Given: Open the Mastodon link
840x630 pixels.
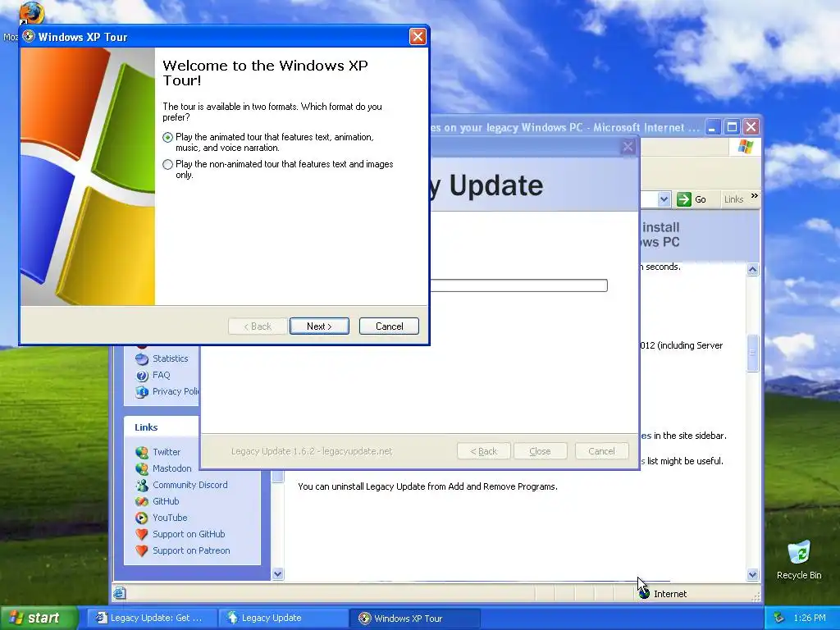Looking at the screenshot, I should (x=172, y=468).
